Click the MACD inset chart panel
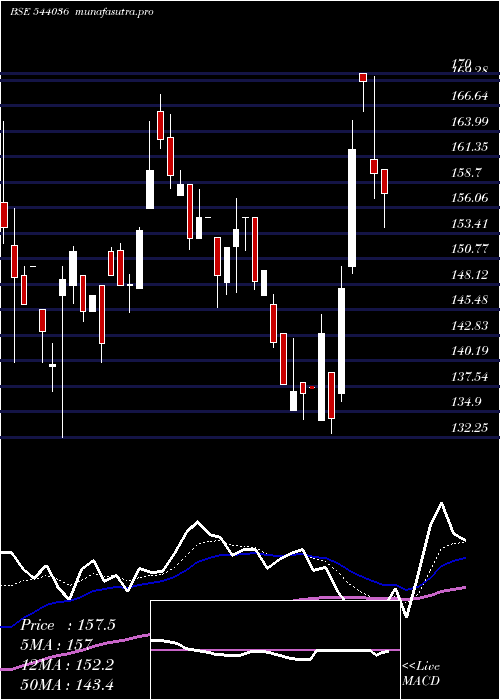 click(x=275, y=650)
